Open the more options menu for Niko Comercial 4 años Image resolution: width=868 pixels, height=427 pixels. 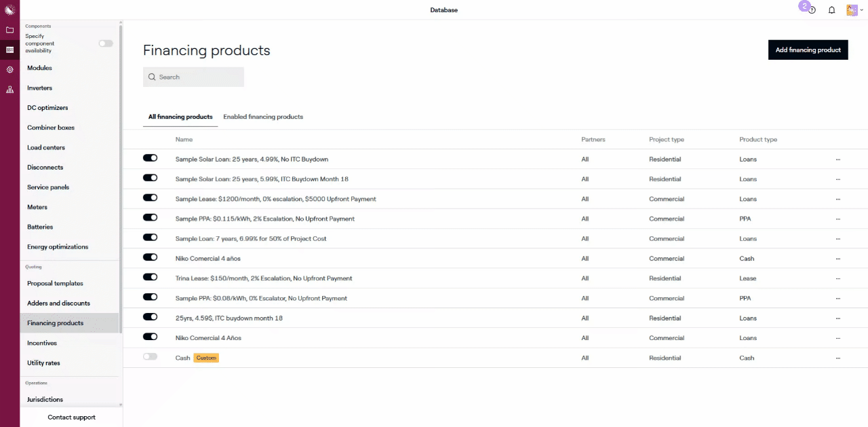coord(838,259)
